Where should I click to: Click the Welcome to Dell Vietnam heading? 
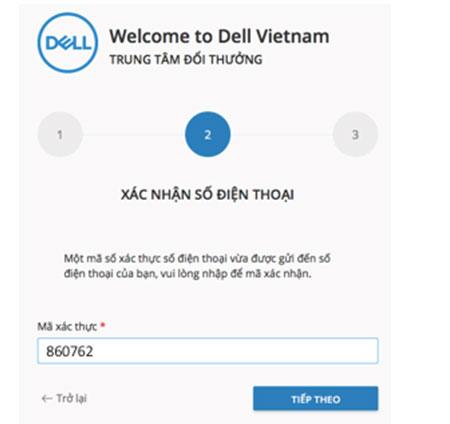(x=219, y=36)
